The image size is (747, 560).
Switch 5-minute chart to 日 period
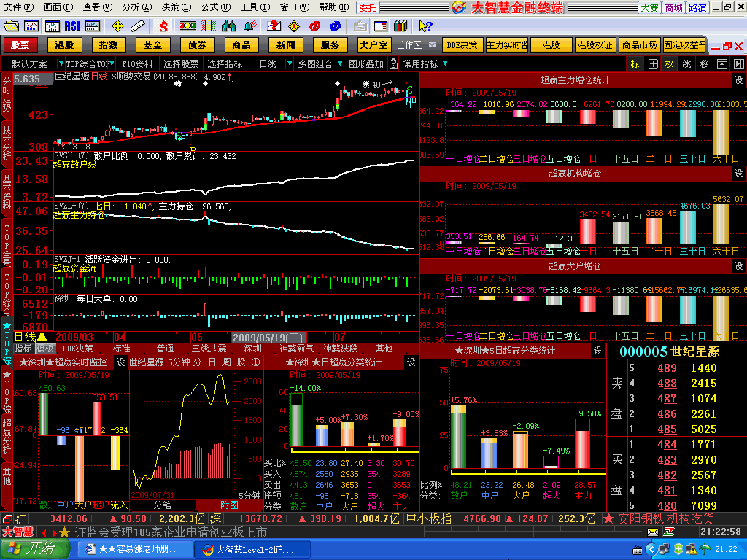212,362
